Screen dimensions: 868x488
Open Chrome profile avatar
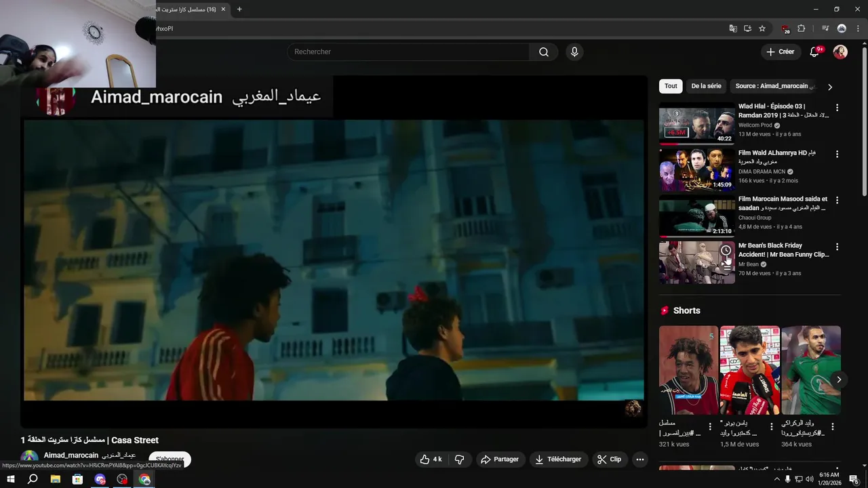[x=842, y=28]
